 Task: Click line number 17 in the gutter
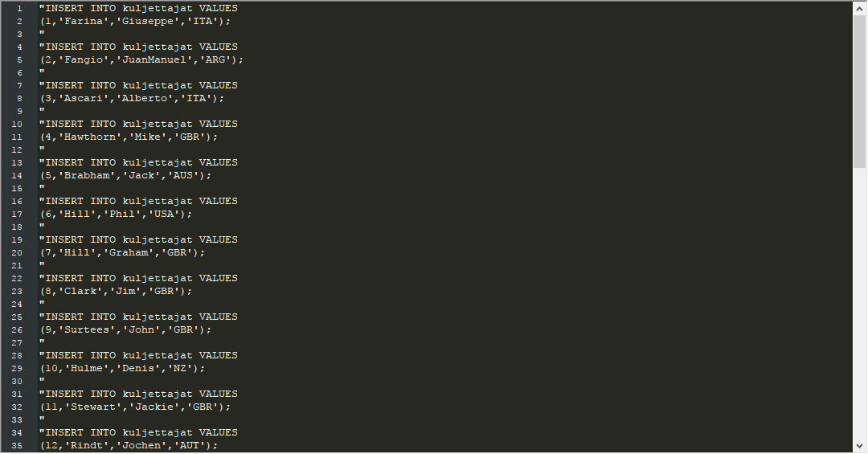tap(18, 214)
